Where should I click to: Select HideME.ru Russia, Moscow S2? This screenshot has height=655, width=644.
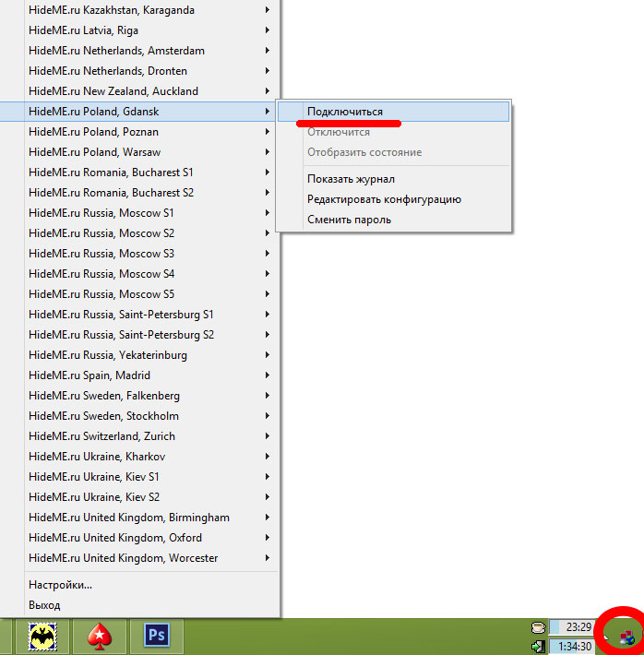[x=137, y=233]
